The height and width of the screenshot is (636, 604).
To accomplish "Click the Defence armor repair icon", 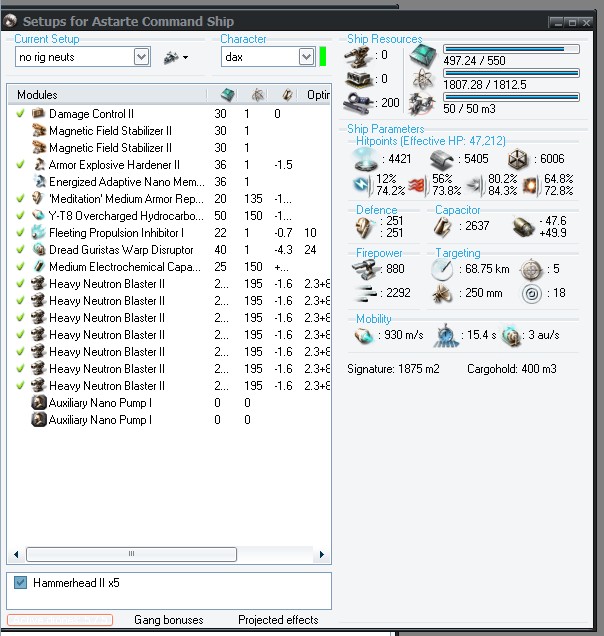I will pos(365,227).
